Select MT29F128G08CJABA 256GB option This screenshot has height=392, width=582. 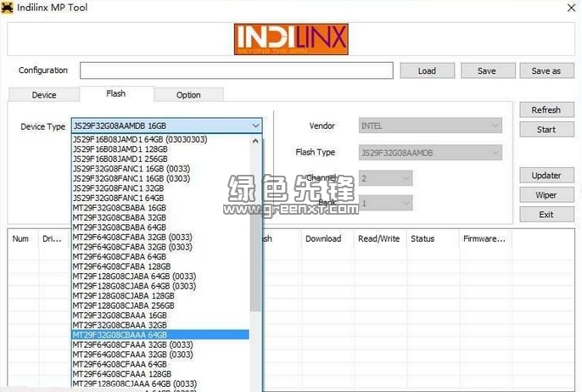[x=160, y=305]
